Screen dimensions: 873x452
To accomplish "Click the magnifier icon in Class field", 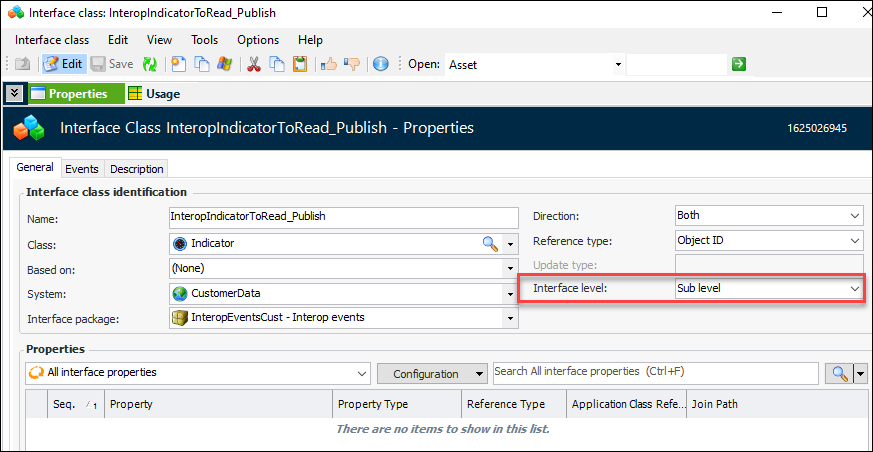I will point(490,243).
